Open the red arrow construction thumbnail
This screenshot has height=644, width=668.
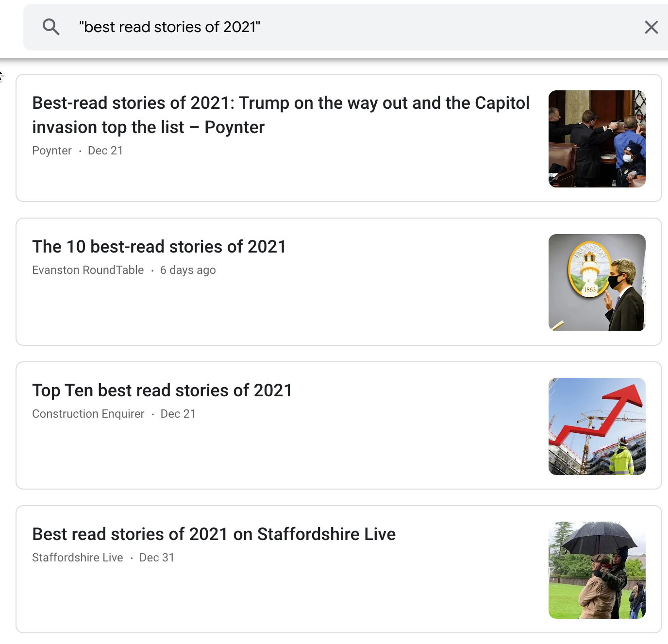pos(597,426)
